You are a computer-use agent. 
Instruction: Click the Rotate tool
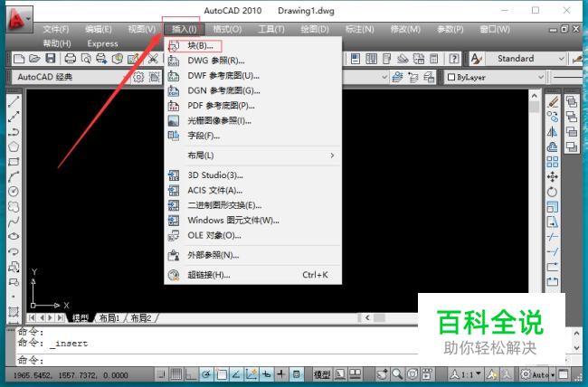coord(553,192)
